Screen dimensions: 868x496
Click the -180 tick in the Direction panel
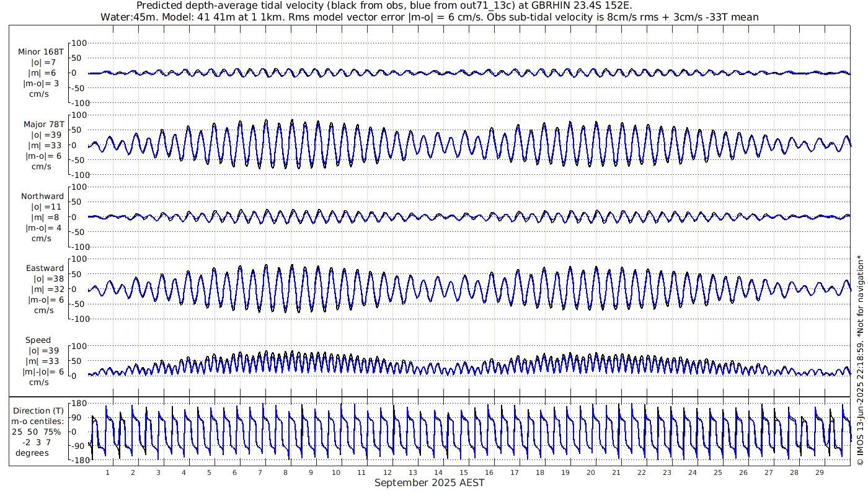tap(76, 461)
